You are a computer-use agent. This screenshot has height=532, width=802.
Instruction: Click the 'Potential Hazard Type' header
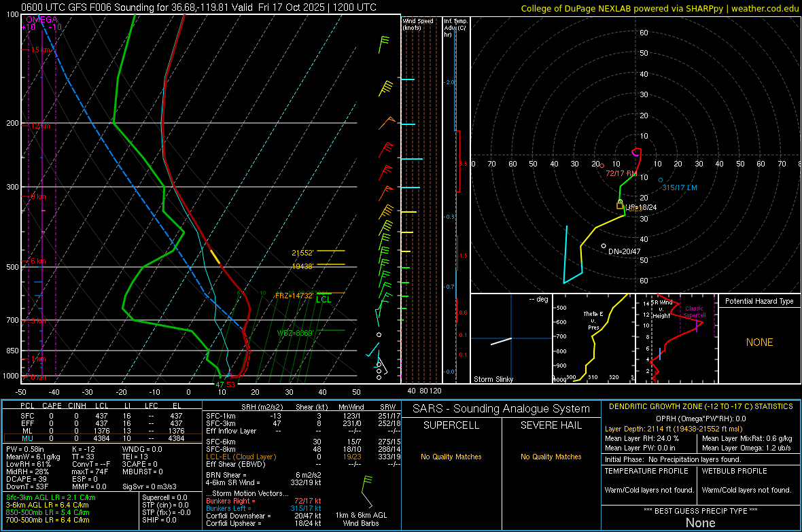759,301
